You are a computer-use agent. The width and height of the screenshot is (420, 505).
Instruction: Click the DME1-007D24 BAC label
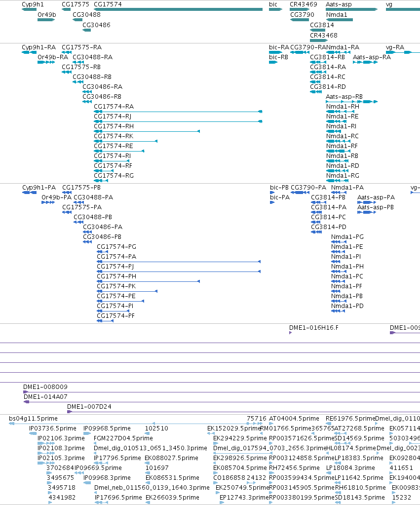point(89,407)
